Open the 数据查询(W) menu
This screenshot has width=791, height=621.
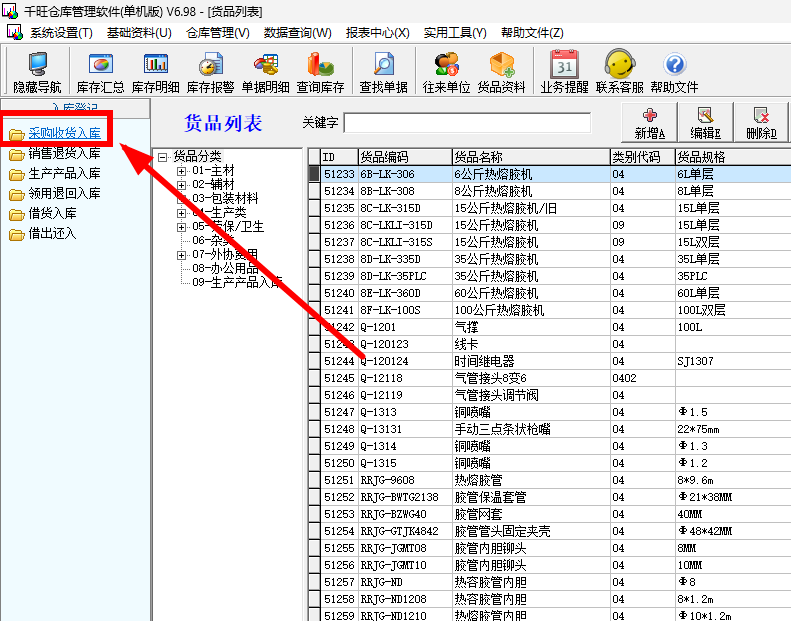coord(298,33)
